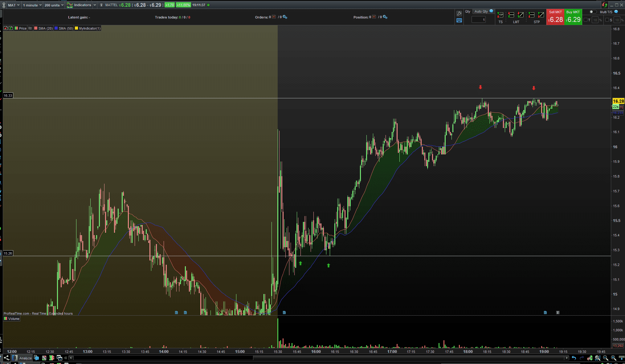
Task: Click the Sell MKT button
Action: coord(555,17)
